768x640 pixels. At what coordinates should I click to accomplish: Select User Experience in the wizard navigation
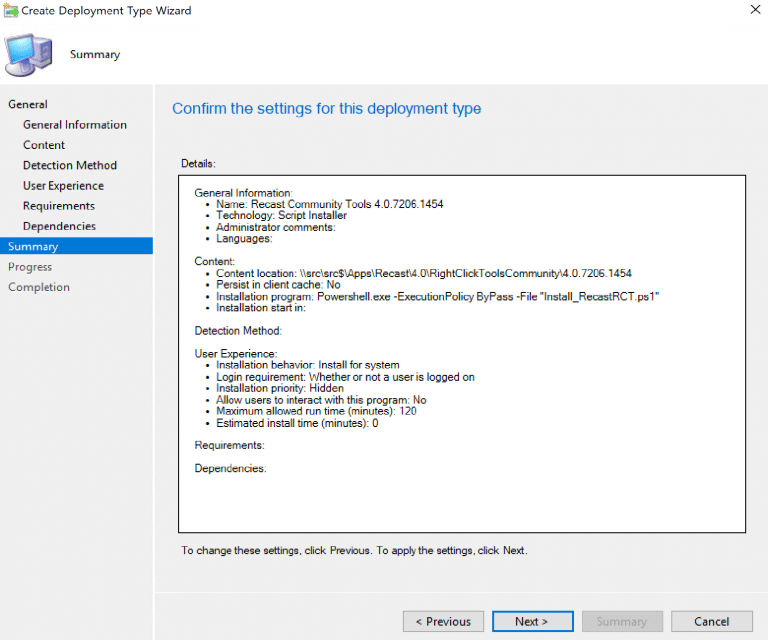(63, 186)
